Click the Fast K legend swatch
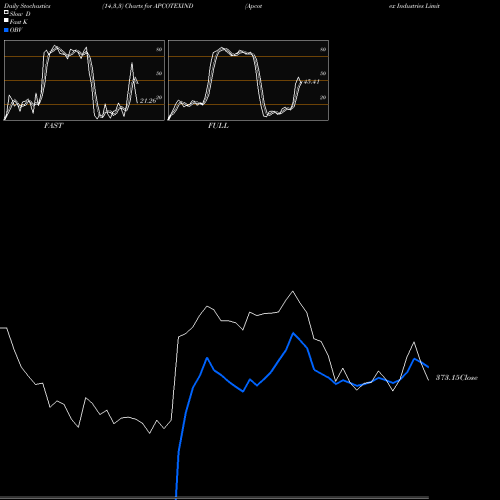 pyautogui.click(x=6, y=20)
